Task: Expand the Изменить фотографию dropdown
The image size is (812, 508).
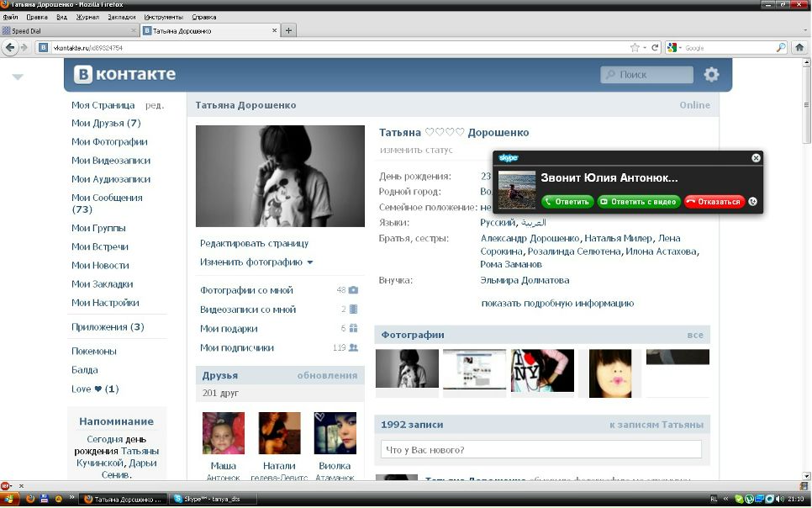Action: tap(256, 262)
